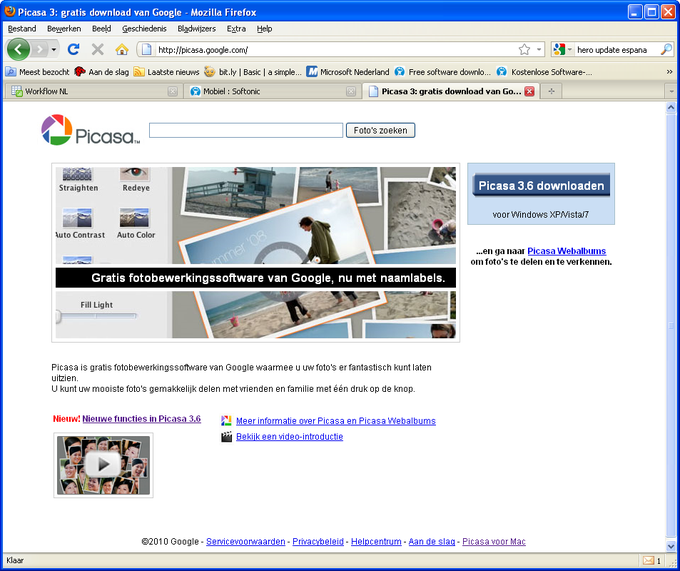The image size is (680, 571).
Task: Open the search engine selector dropdown
Action: coord(569,49)
